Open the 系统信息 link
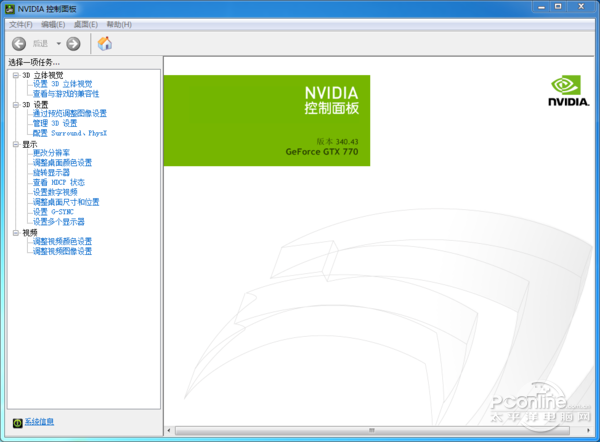 (39, 422)
